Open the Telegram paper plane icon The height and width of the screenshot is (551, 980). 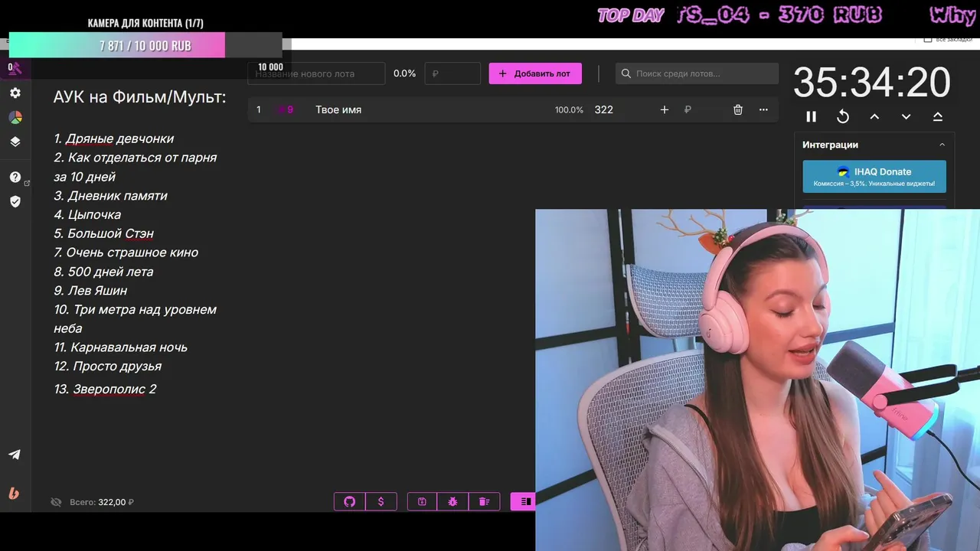(x=15, y=455)
